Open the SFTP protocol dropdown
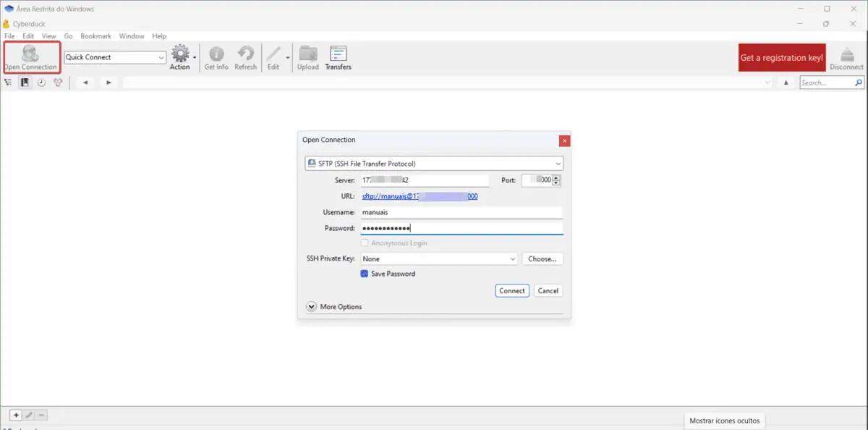Screen dimensions: 868x430 tap(433, 164)
